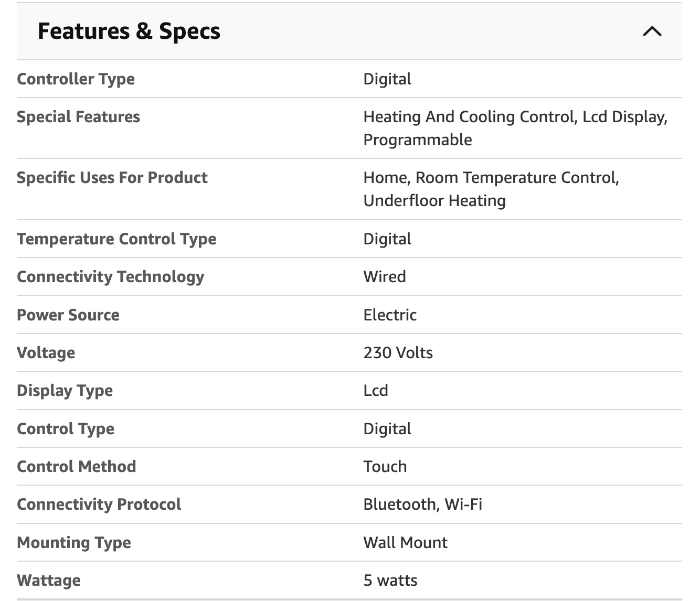
Task: Select the Features & Specs header
Action: point(129,30)
